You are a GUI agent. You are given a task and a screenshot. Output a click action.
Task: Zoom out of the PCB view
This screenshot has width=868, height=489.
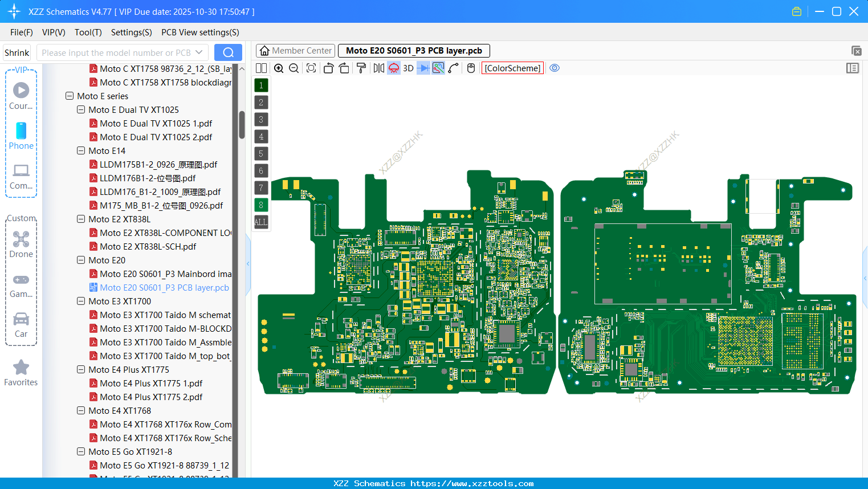click(293, 68)
